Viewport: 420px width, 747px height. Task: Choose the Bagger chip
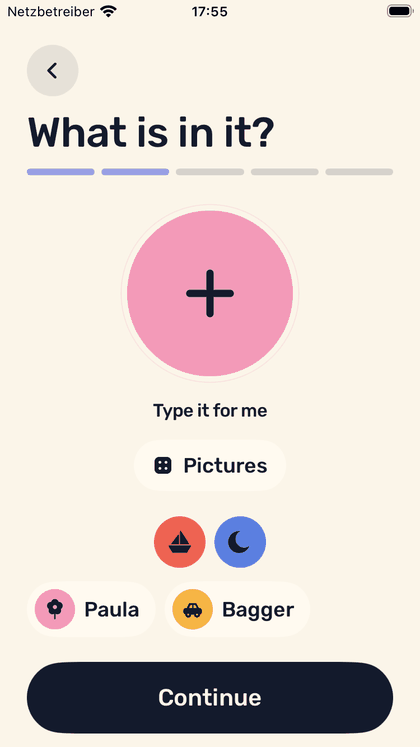[237, 609]
